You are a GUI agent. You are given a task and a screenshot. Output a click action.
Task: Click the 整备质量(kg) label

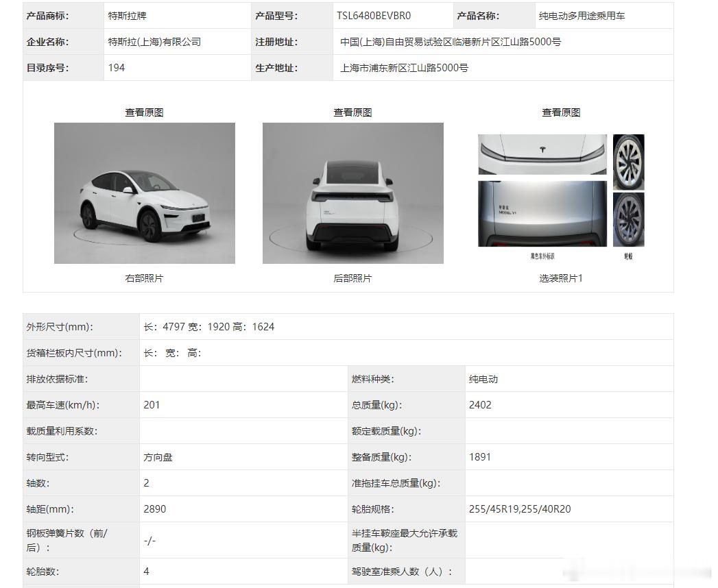381,457
